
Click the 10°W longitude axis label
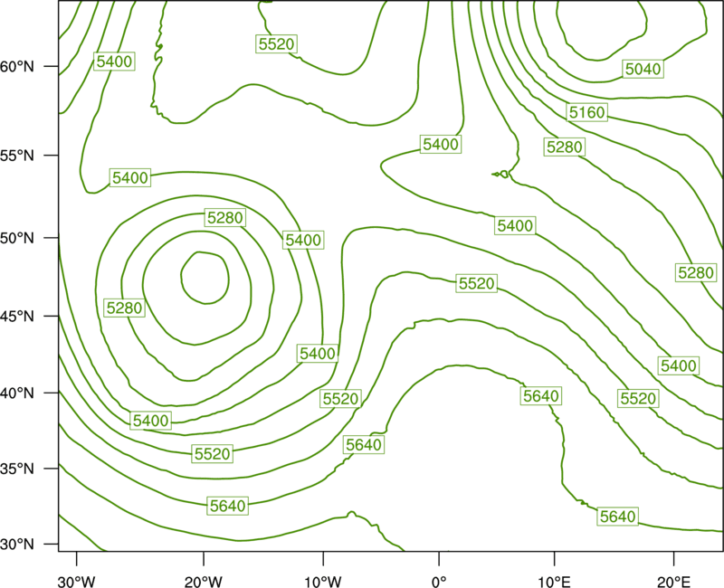(x=323, y=582)
